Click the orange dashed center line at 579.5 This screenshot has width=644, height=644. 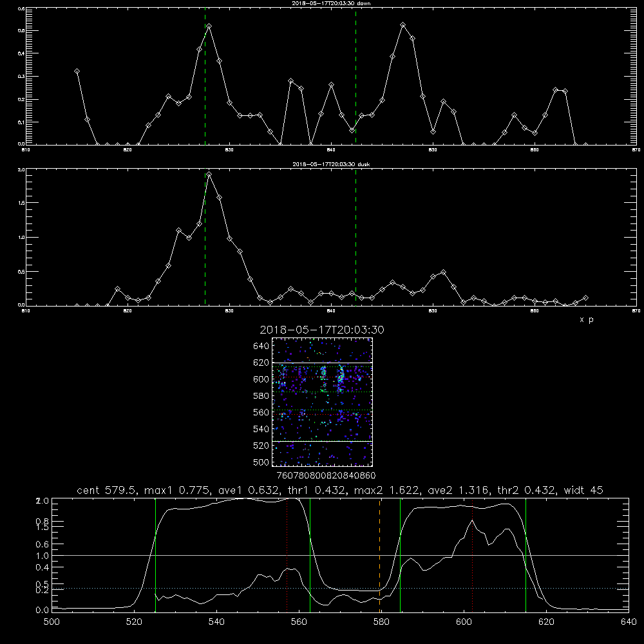click(379, 554)
